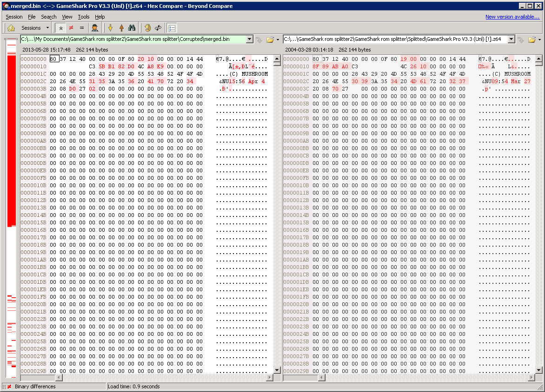Click the up arrow of the right pane's vertical scrollbar
The height and width of the screenshot is (392, 545).
[x=539, y=59]
